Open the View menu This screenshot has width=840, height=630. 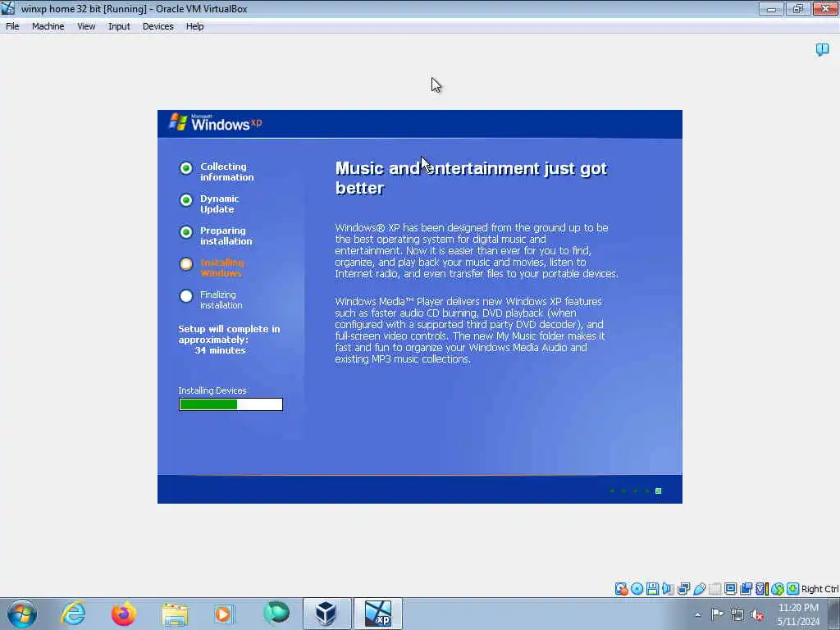[x=86, y=26]
